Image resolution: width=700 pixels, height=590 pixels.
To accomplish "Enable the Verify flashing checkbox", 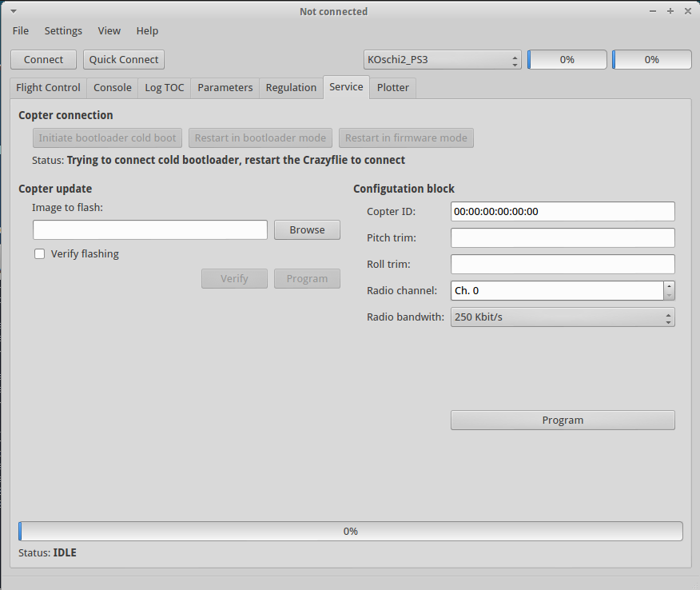I will pyautogui.click(x=40, y=254).
